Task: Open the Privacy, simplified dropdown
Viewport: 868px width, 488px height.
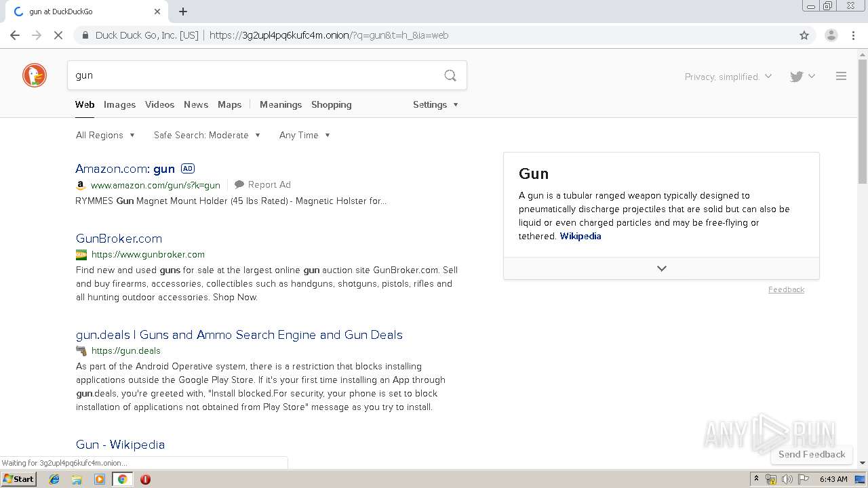Action: (x=728, y=77)
